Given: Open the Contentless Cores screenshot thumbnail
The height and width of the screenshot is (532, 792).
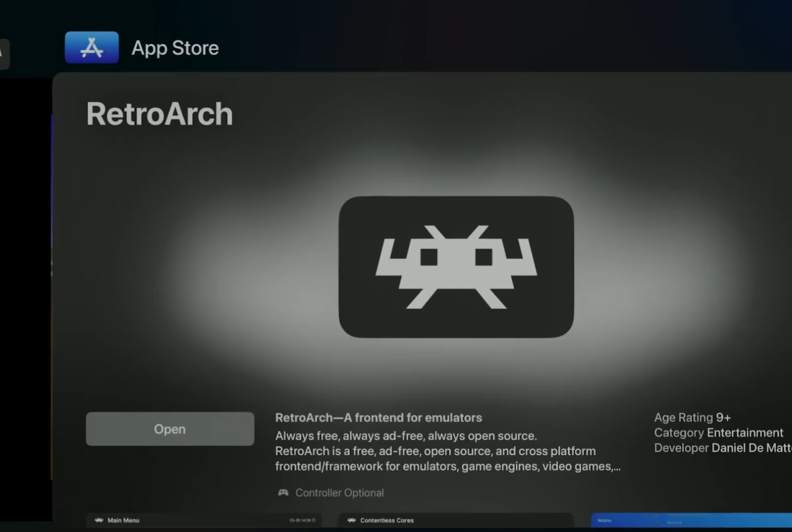Looking at the screenshot, I should click(456, 520).
